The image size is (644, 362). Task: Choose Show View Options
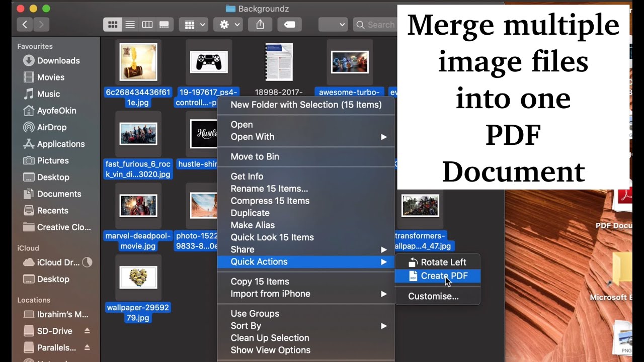point(306,350)
